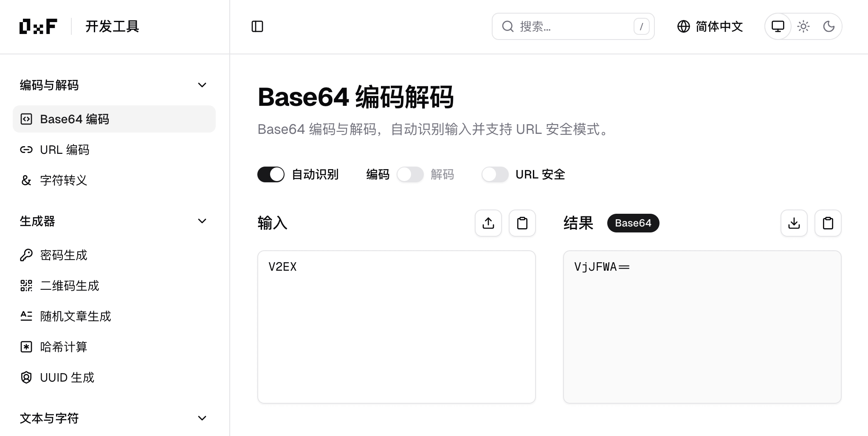The width and height of the screenshot is (868, 436).
Task: Download the 结果 output
Action: (x=794, y=223)
